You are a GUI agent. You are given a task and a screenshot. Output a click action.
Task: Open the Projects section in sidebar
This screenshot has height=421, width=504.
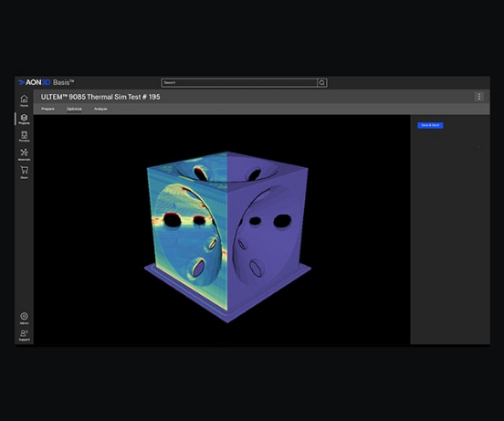pyautogui.click(x=24, y=119)
